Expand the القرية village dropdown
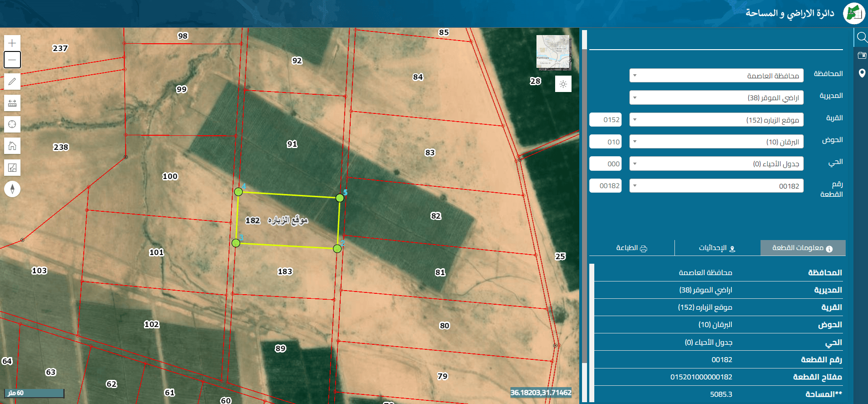This screenshot has width=868, height=404. tap(716, 120)
